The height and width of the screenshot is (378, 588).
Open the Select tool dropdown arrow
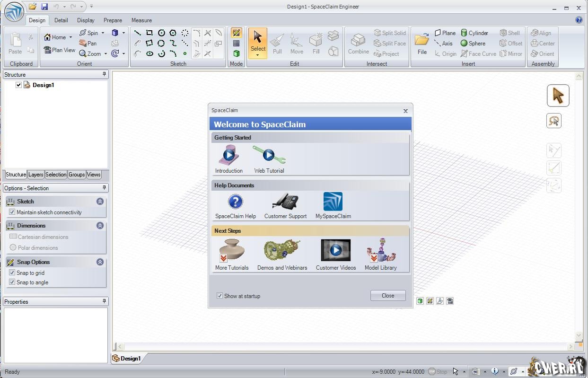pyautogui.click(x=258, y=55)
